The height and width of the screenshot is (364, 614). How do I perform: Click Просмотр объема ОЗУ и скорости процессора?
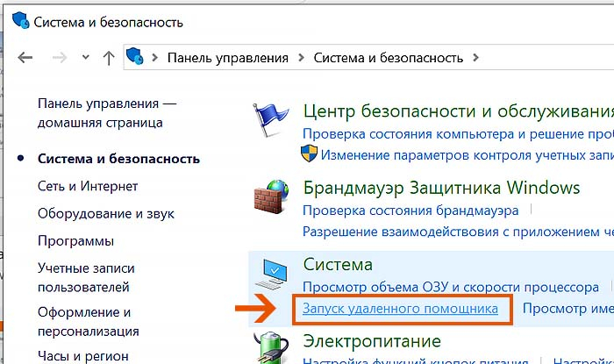[451, 288]
